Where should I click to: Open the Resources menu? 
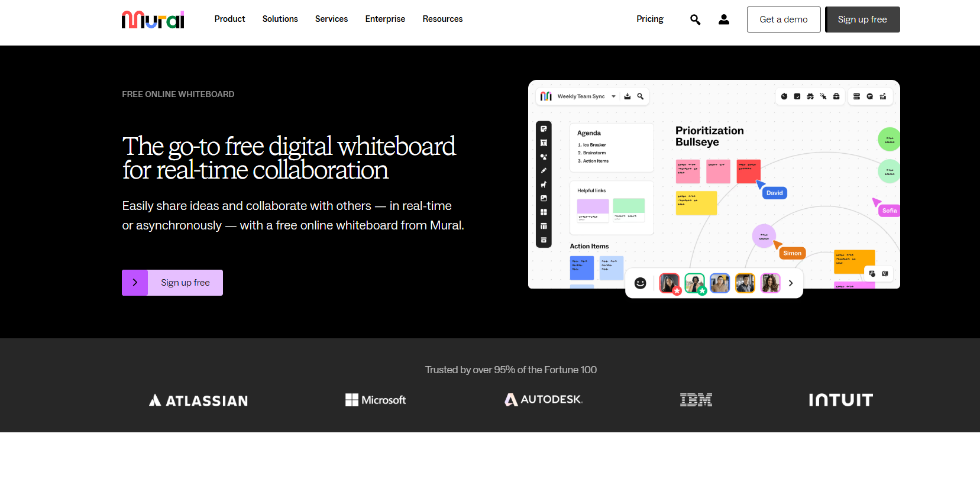pyautogui.click(x=442, y=19)
